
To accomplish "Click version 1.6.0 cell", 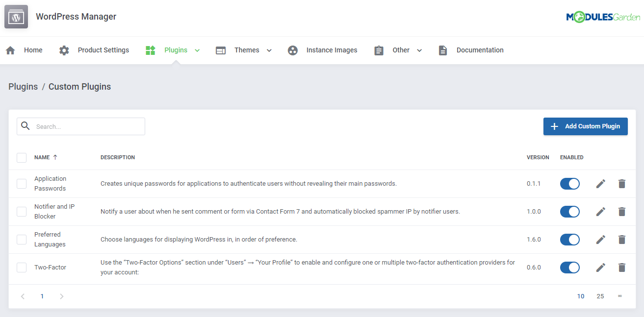I will click(x=534, y=240).
